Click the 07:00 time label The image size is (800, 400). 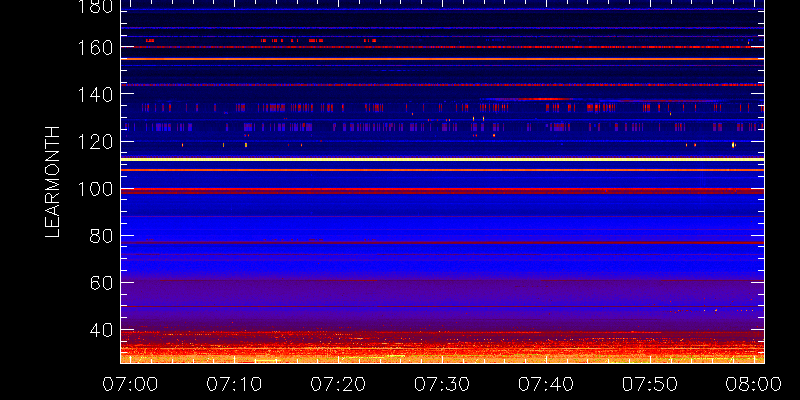tap(130, 384)
